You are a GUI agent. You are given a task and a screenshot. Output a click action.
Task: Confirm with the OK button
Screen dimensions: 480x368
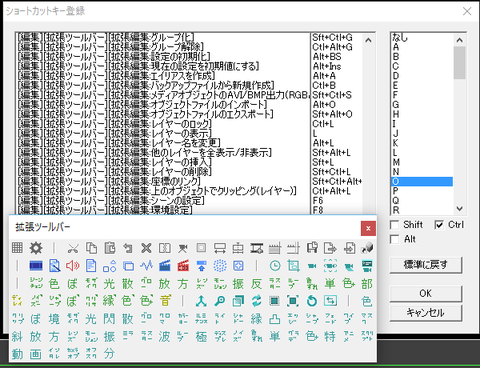426,294
